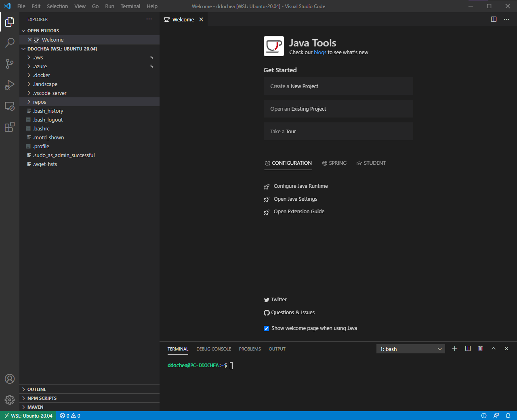
Task: Click the notifications bell in status bar
Action: click(508, 416)
